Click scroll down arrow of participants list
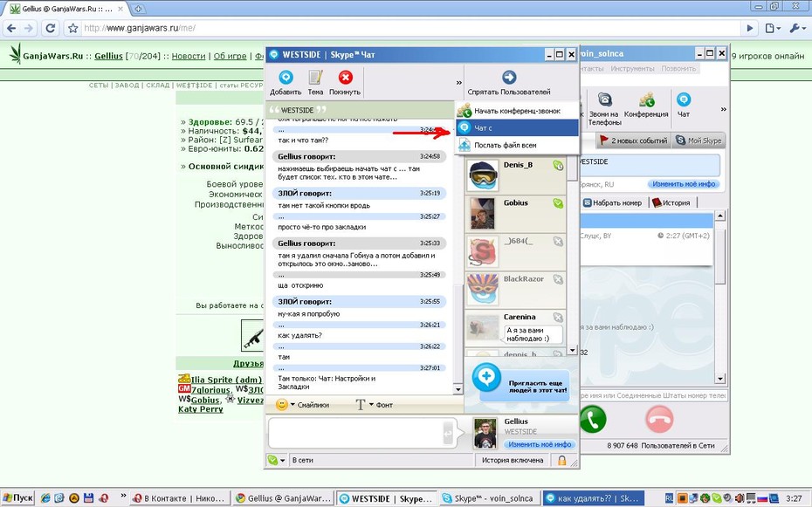 [x=572, y=350]
